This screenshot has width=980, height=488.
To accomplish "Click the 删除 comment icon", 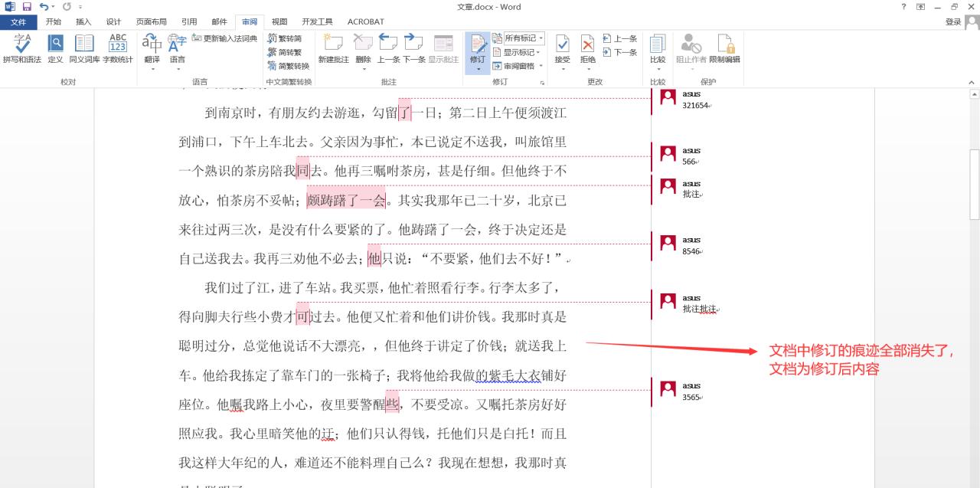I will pos(363,43).
